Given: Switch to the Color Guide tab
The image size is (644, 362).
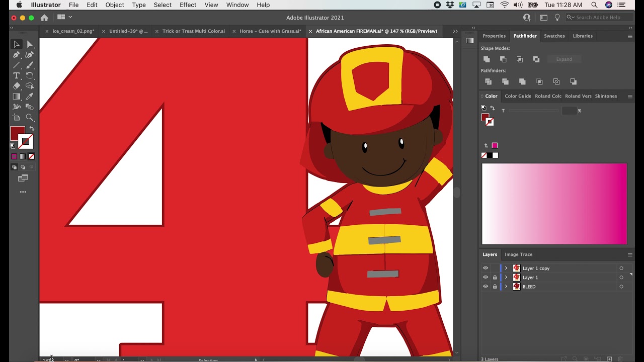Looking at the screenshot, I should click(518, 96).
